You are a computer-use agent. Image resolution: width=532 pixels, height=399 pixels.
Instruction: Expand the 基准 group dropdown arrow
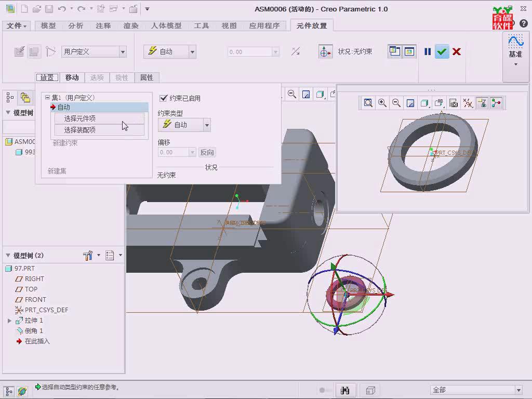point(516,64)
